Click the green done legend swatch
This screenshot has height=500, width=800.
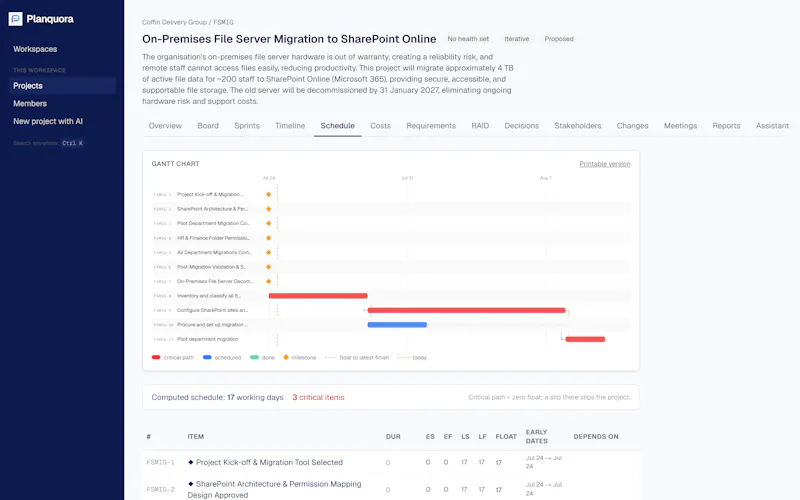pos(254,357)
